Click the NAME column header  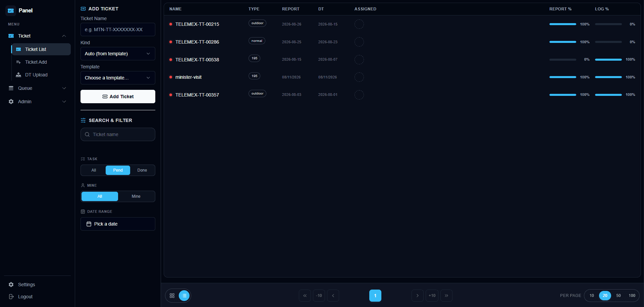tap(175, 9)
